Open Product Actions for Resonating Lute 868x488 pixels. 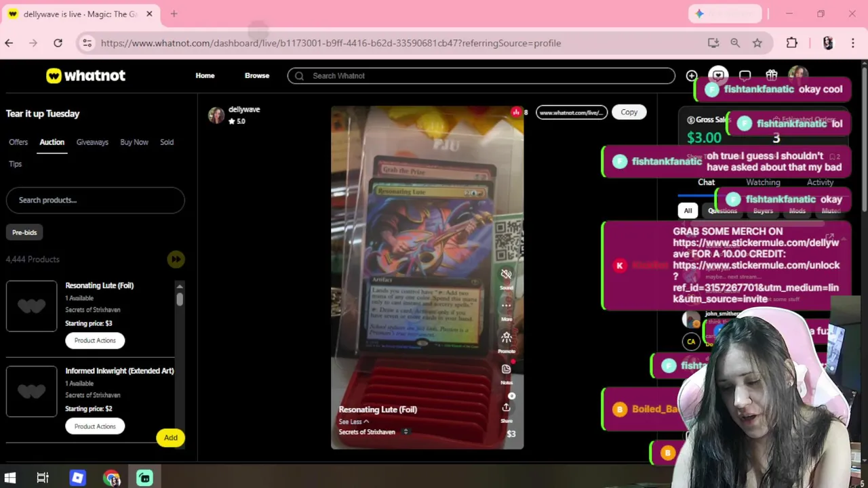click(x=95, y=340)
